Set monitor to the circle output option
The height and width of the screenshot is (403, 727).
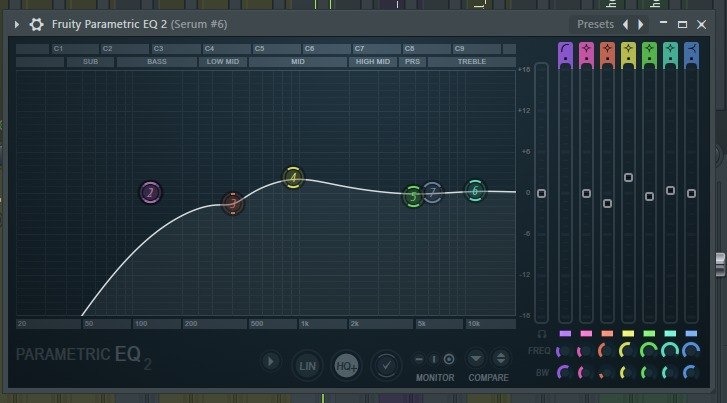point(449,359)
